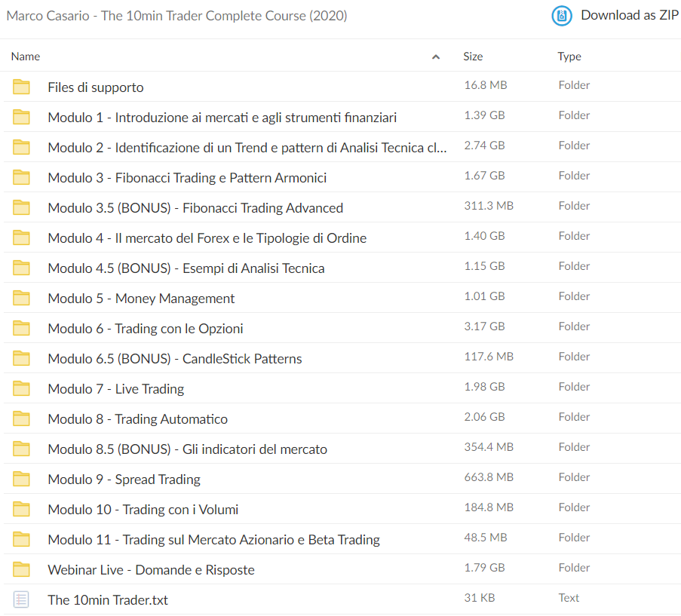The width and height of the screenshot is (681, 616).
Task: Click the text file icon for The 10min Trader.txt
Action: click(x=21, y=599)
